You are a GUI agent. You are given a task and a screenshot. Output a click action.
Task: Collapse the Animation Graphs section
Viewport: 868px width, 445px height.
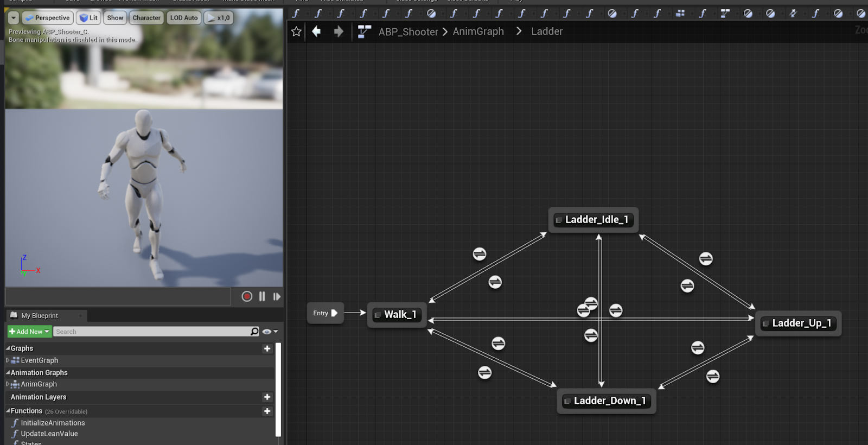(x=8, y=372)
